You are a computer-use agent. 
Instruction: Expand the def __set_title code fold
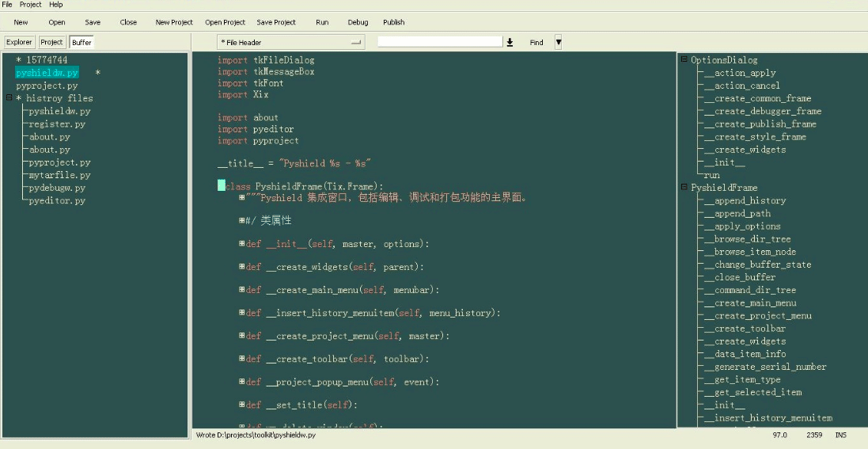242,405
